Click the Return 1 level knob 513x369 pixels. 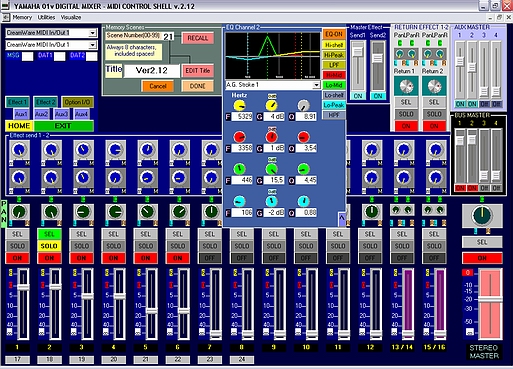[406, 86]
